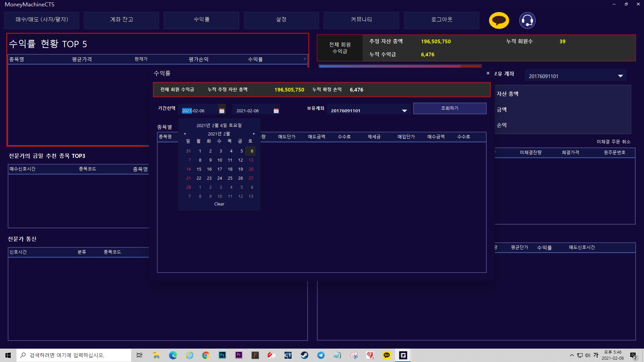Open the 커뮤니티 menu
644x362 pixels.
[x=361, y=20]
